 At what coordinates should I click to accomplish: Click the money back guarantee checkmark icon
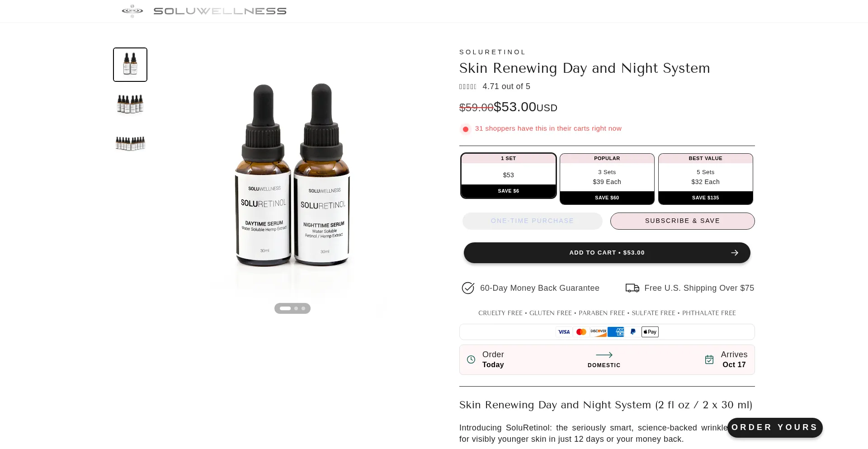[468, 288]
